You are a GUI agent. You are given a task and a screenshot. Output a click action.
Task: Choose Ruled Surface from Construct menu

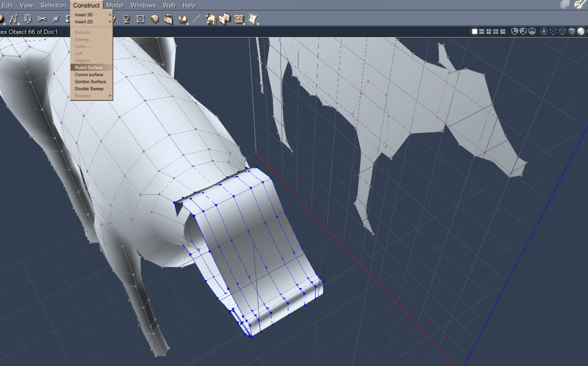tap(89, 67)
